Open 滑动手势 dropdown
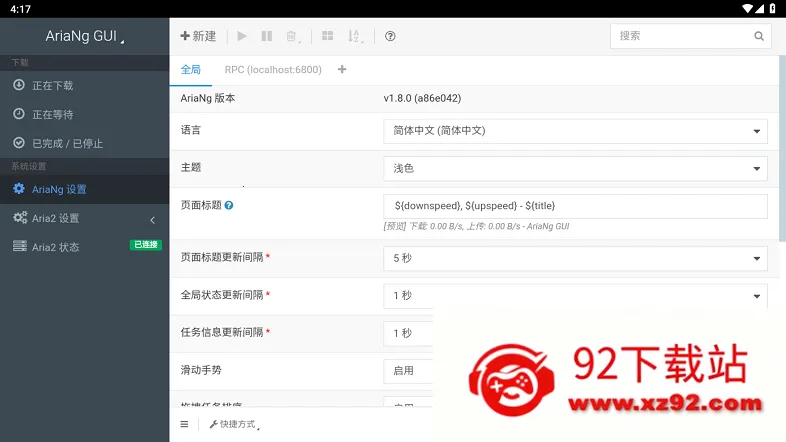Image resolution: width=786 pixels, height=442 pixels. click(408, 371)
